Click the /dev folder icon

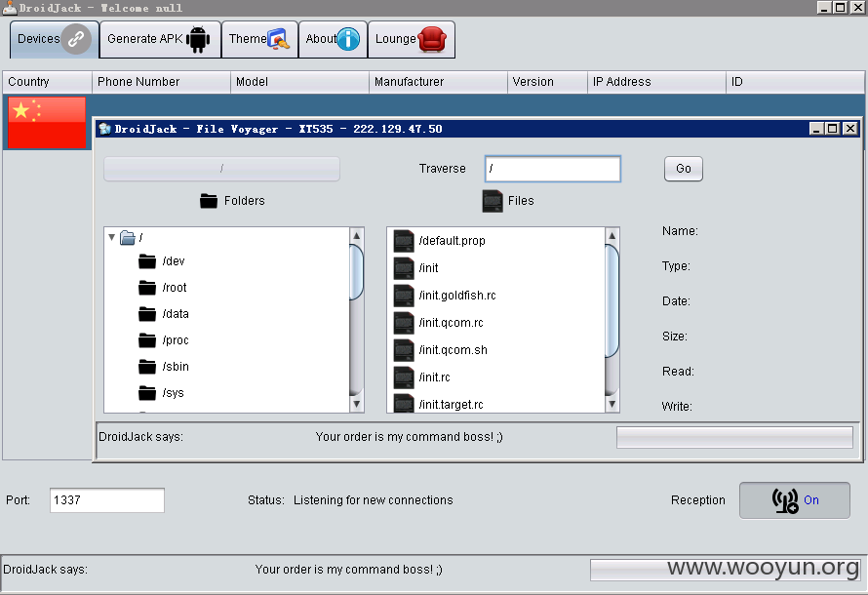(x=147, y=261)
